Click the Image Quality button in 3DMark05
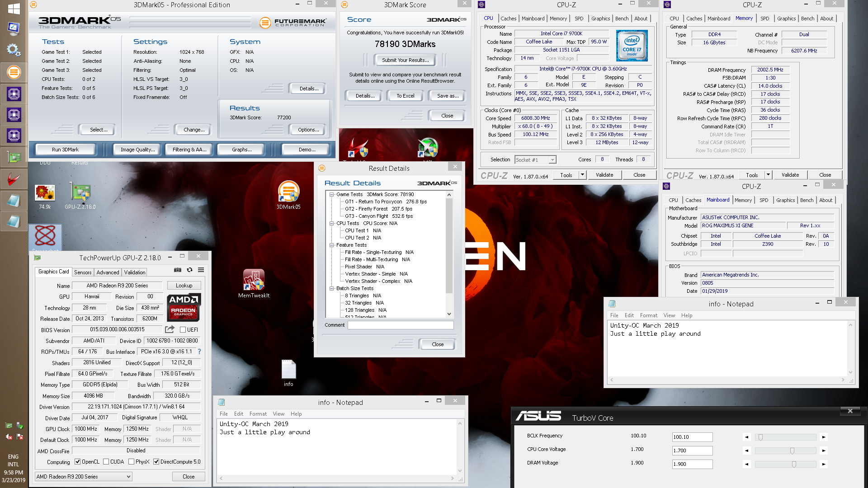This screenshot has height=488, width=868. 137,150
